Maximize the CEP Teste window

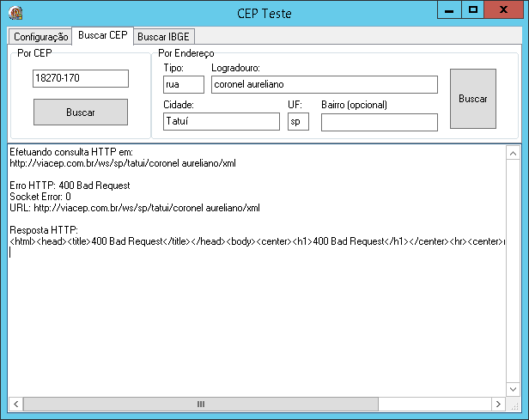[x=473, y=9]
